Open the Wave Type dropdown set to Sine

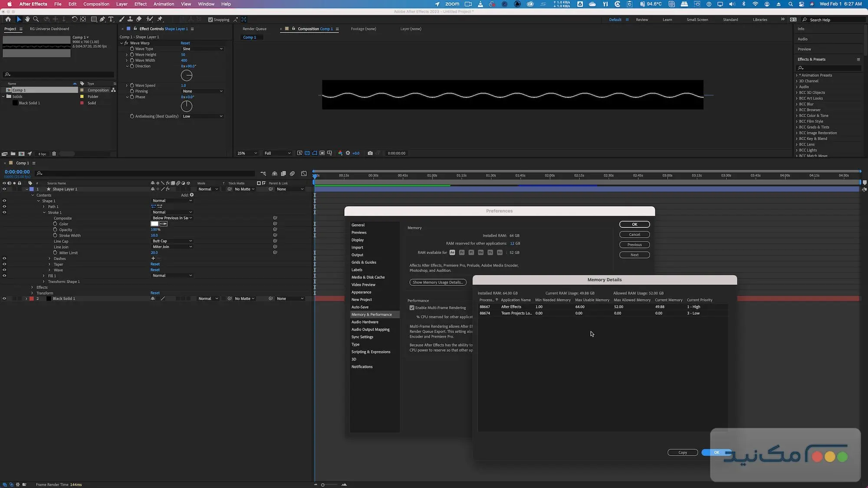pos(203,49)
